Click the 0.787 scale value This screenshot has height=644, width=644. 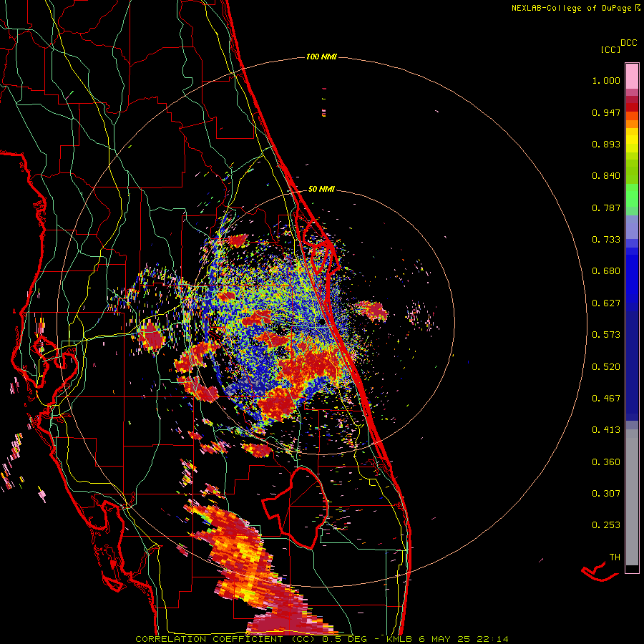coord(606,208)
